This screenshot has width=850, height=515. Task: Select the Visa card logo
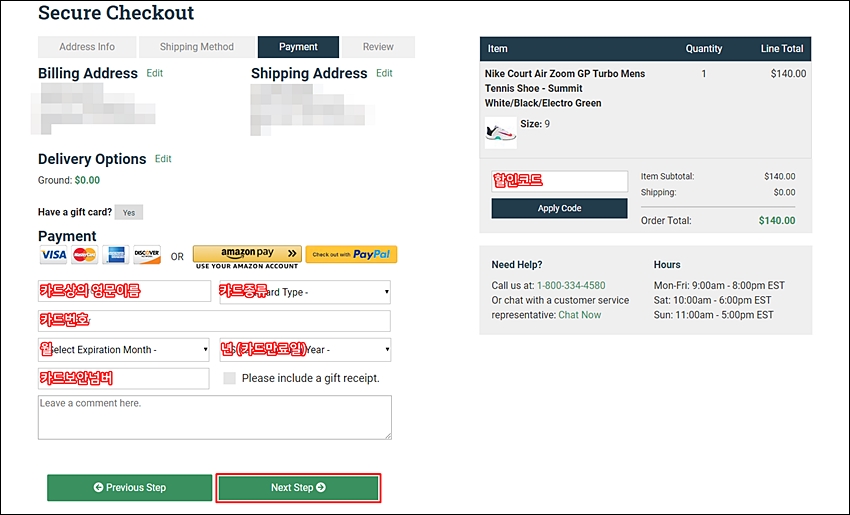(53, 255)
